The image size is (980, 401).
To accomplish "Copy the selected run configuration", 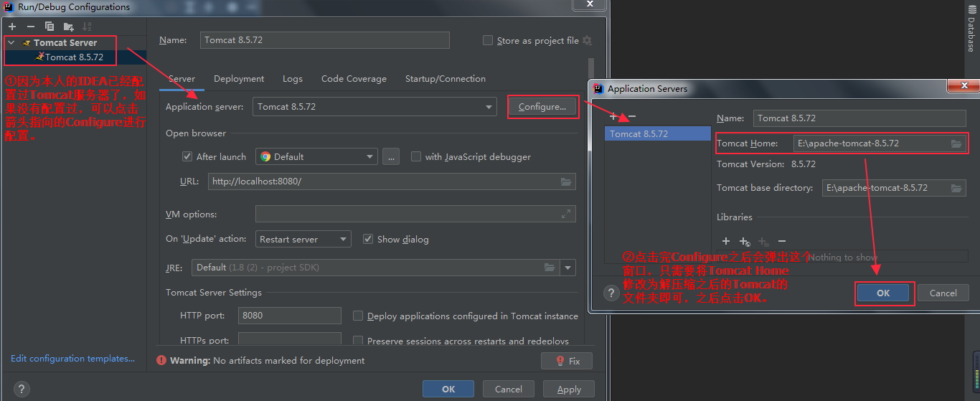I will point(50,27).
